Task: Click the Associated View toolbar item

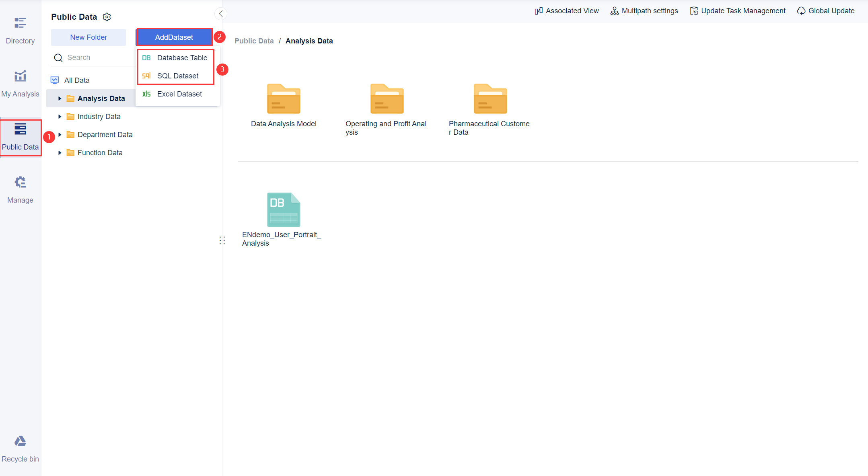Action: (x=567, y=11)
